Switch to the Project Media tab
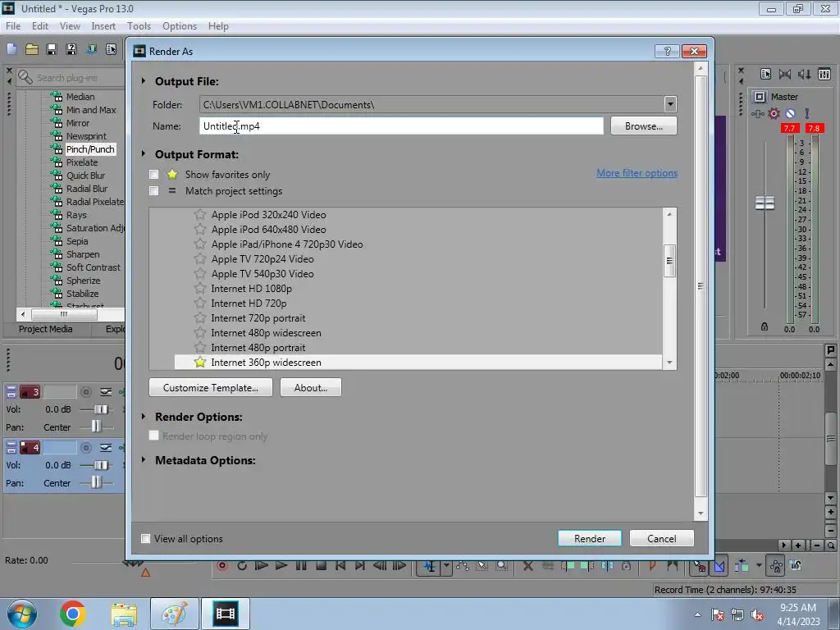Image resolution: width=840 pixels, height=630 pixels. click(46, 329)
